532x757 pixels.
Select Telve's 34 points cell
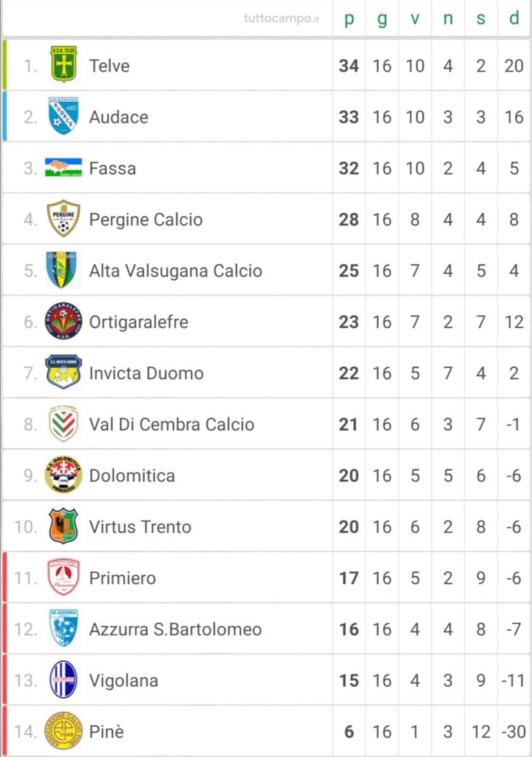(x=349, y=66)
